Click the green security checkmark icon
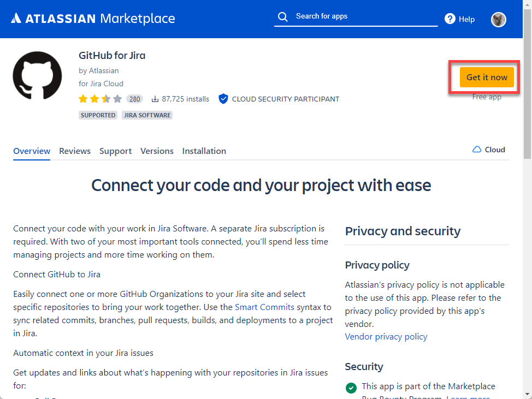Screen dimensions: 532x399 click(351, 388)
